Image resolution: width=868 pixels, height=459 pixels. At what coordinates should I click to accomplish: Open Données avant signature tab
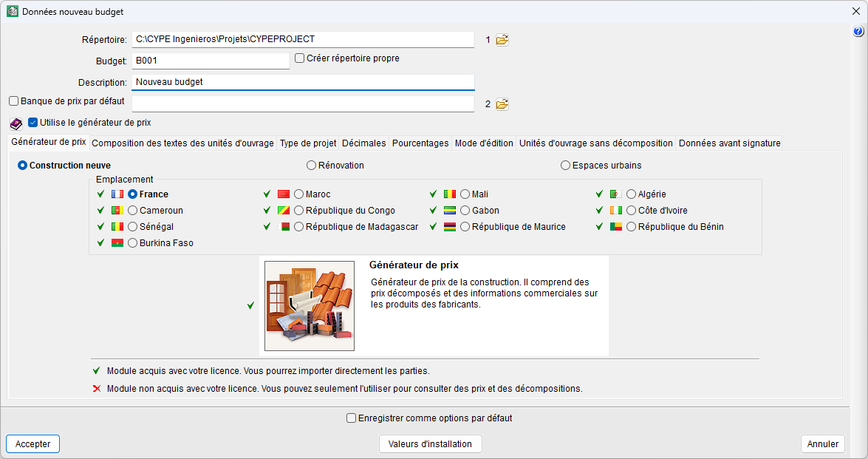coord(730,143)
